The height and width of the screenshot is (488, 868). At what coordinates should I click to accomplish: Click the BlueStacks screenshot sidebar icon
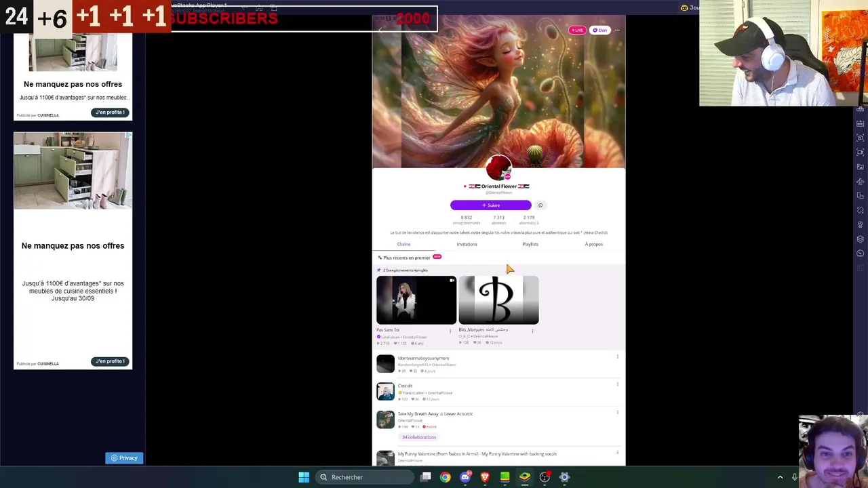(x=861, y=138)
